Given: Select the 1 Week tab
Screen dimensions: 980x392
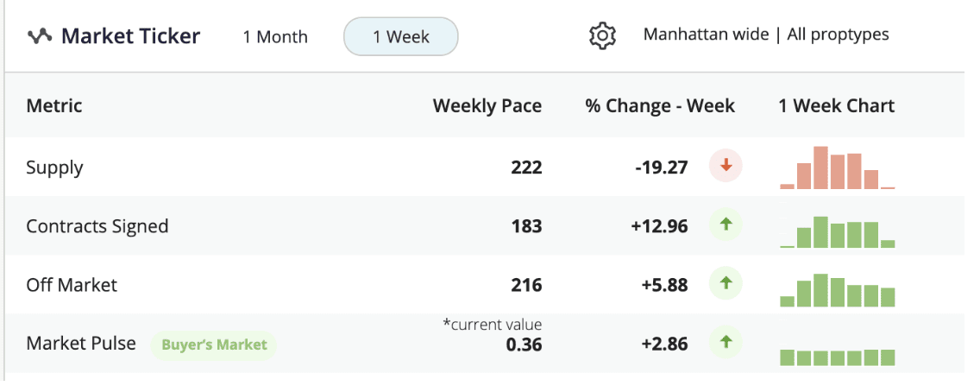Looking at the screenshot, I should (401, 37).
